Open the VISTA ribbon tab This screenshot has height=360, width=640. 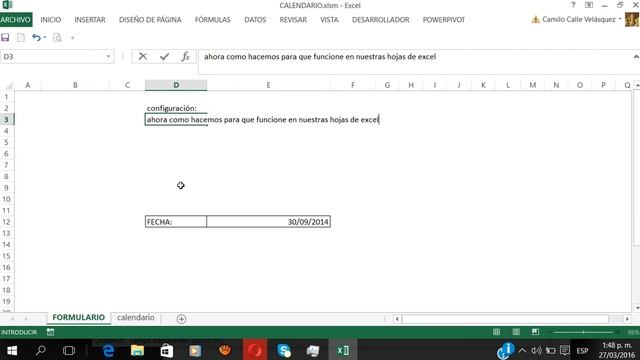[329, 20]
